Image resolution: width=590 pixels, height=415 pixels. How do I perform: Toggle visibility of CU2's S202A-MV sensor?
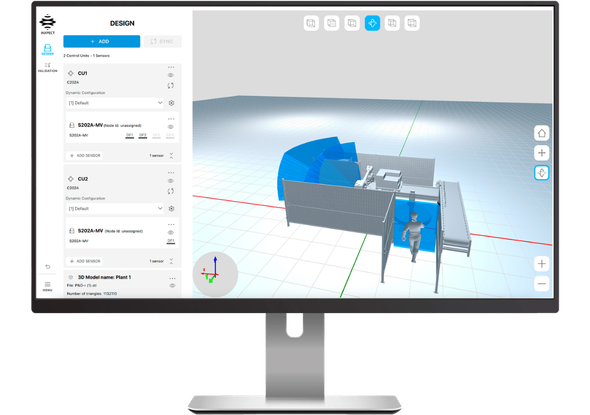(170, 233)
